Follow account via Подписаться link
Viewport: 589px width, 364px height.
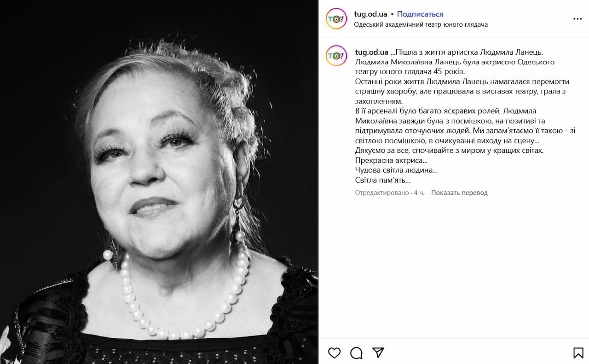(420, 14)
